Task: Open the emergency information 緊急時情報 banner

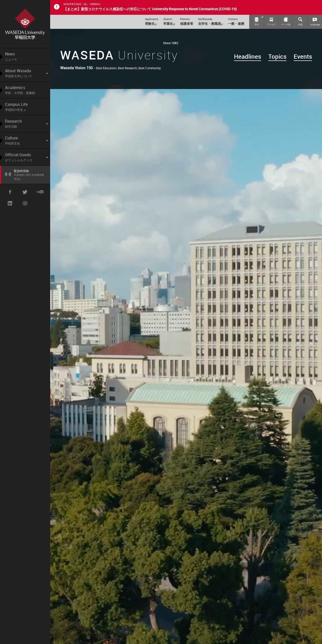Action: pos(25,175)
